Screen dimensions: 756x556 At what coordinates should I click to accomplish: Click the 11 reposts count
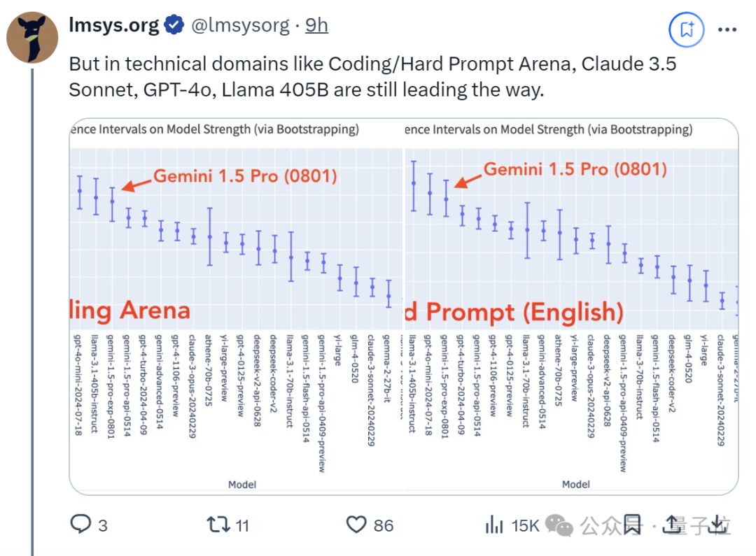coord(242,525)
